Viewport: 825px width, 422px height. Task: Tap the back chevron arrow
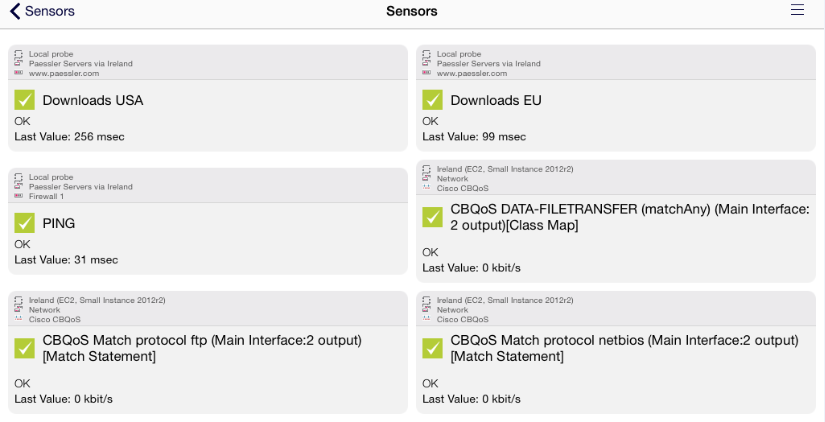15,11
